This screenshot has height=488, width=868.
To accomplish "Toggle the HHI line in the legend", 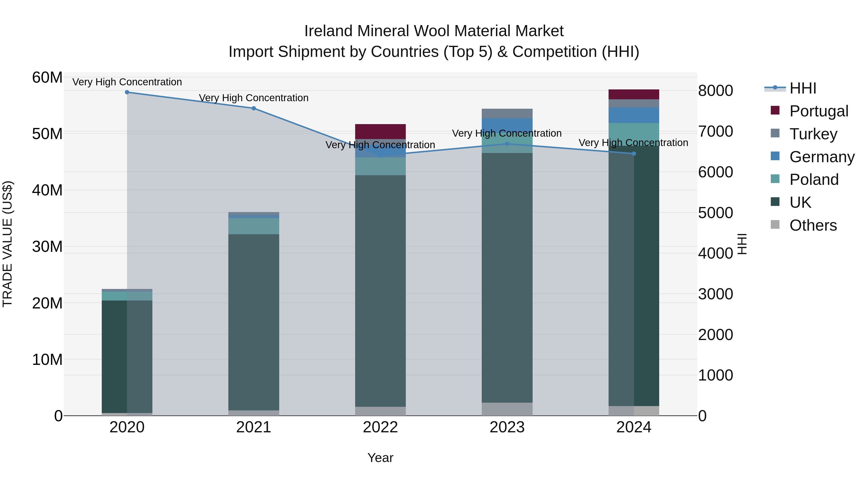I will pos(790,88).
